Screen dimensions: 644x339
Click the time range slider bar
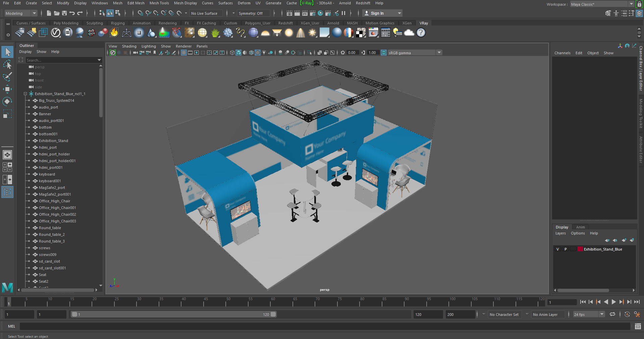pos(174,314)
